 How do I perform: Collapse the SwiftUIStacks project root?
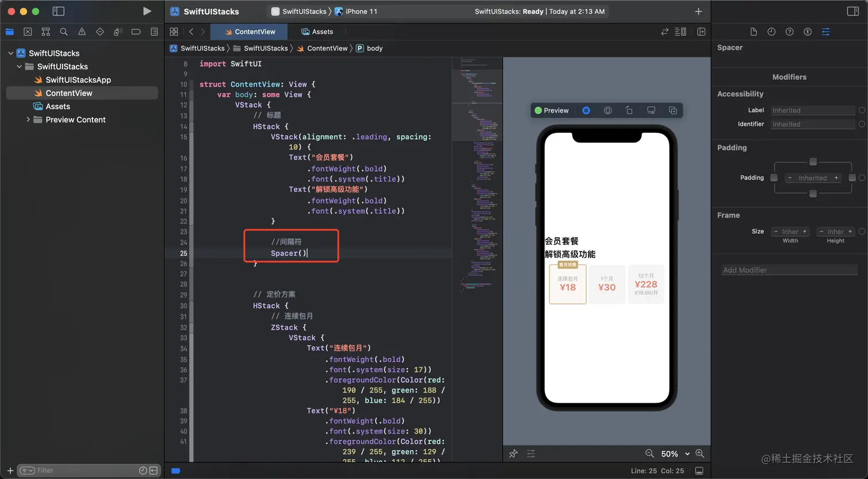10,53
